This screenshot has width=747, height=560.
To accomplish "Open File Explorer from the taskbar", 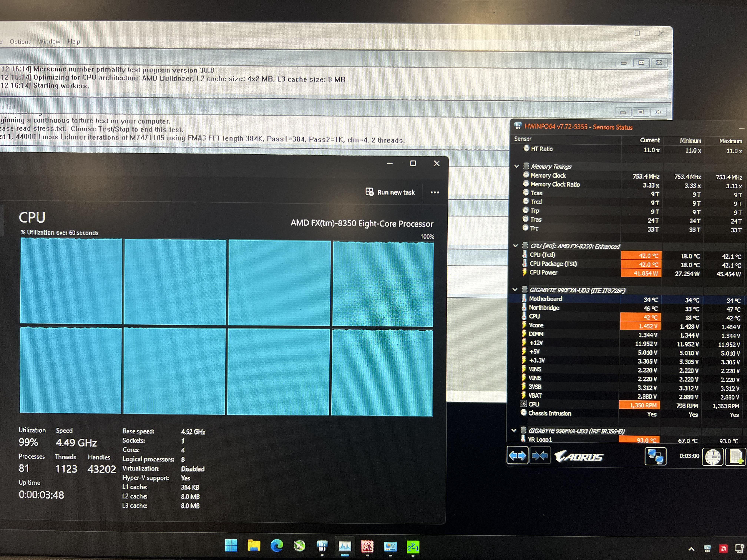I will [x=254, y=546].
